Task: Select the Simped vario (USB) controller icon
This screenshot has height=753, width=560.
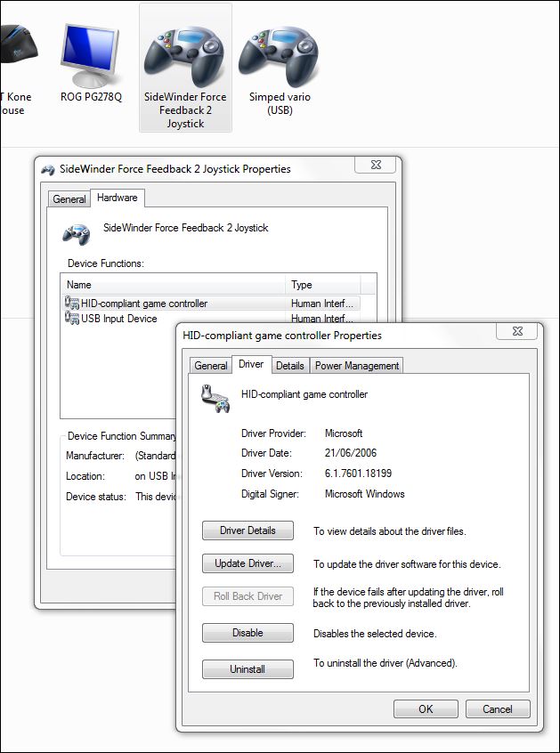Action: point(279,56)
